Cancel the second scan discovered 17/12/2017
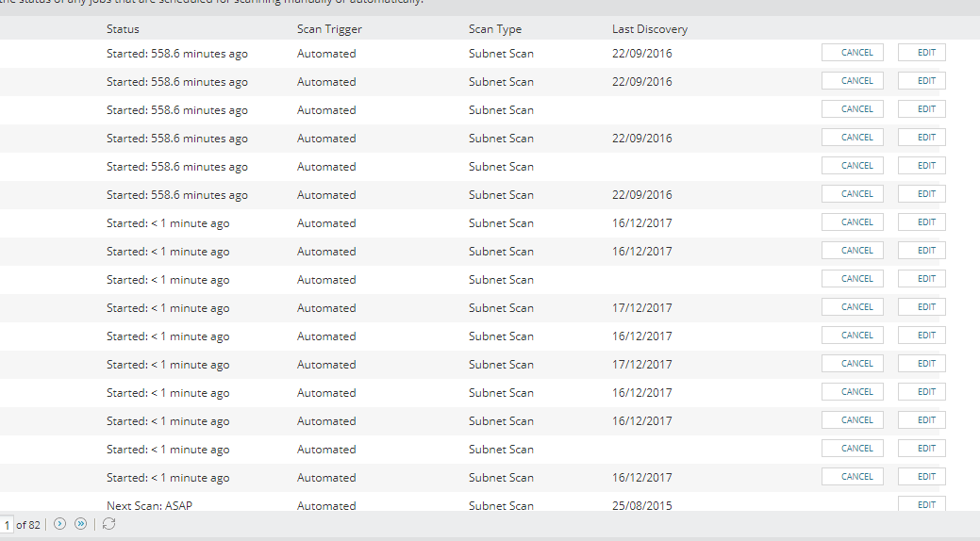 coord(852,364)
